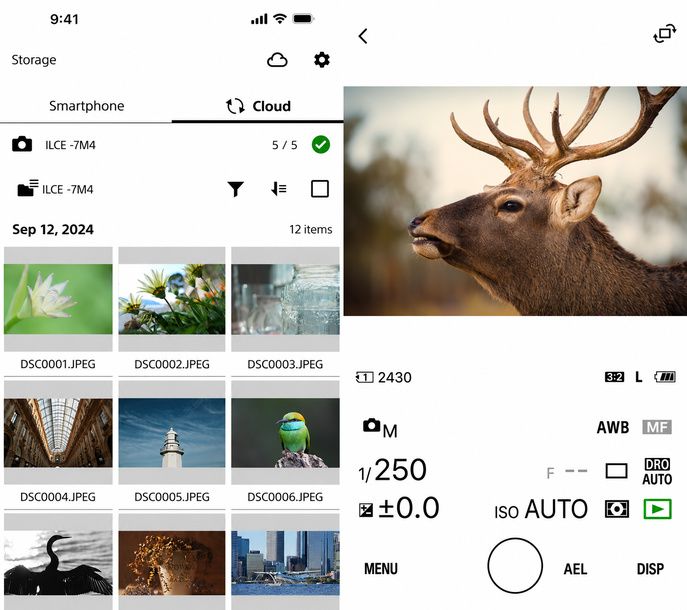Viewport: 687px width, 610px height.
Task: Tap the cellular signal bars icon
Action: [x=259, y=19]
